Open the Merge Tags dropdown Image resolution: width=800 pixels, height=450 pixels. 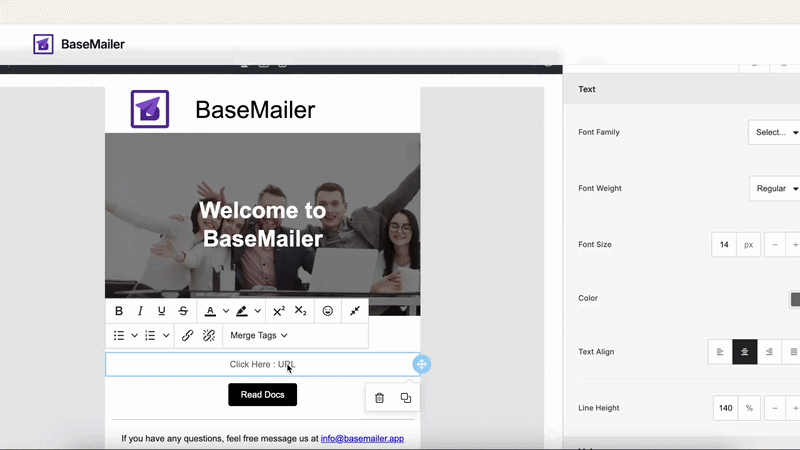pos(259,335)
